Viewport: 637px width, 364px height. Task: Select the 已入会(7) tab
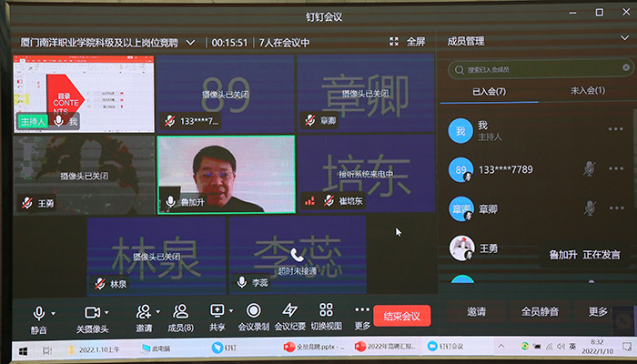pos(489,91)
